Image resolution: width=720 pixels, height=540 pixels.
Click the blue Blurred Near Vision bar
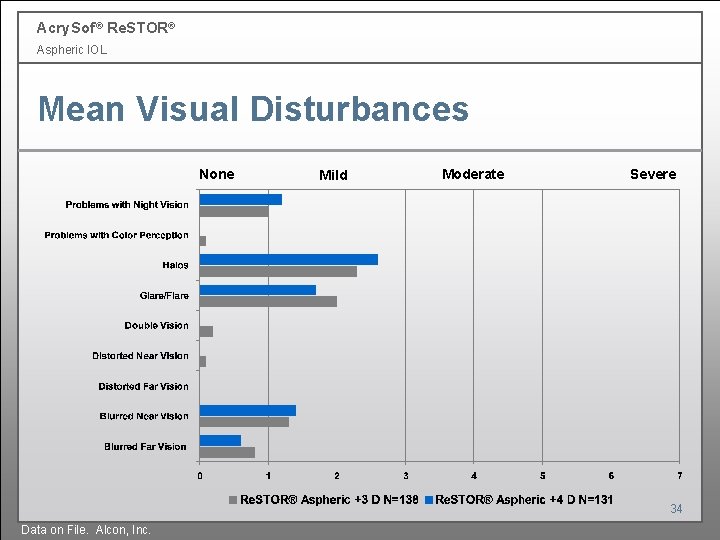(248, 411)
